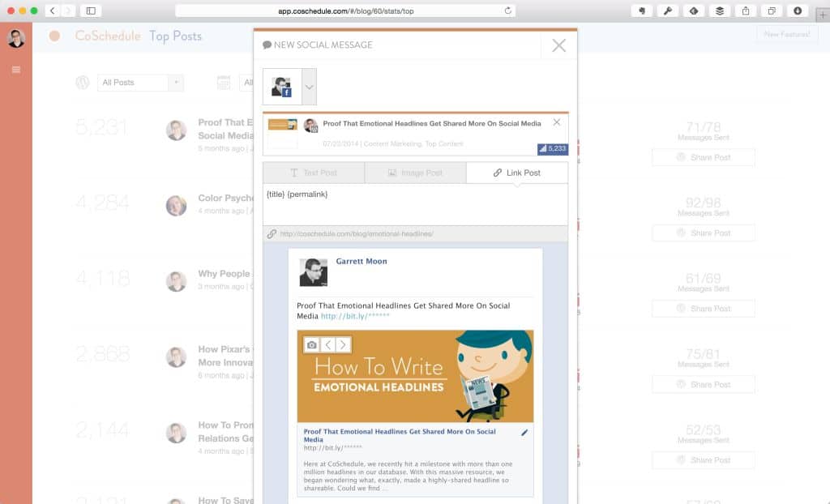Remove the attached blog post with X
Screen dimensions: 830x504
[556, 122]
